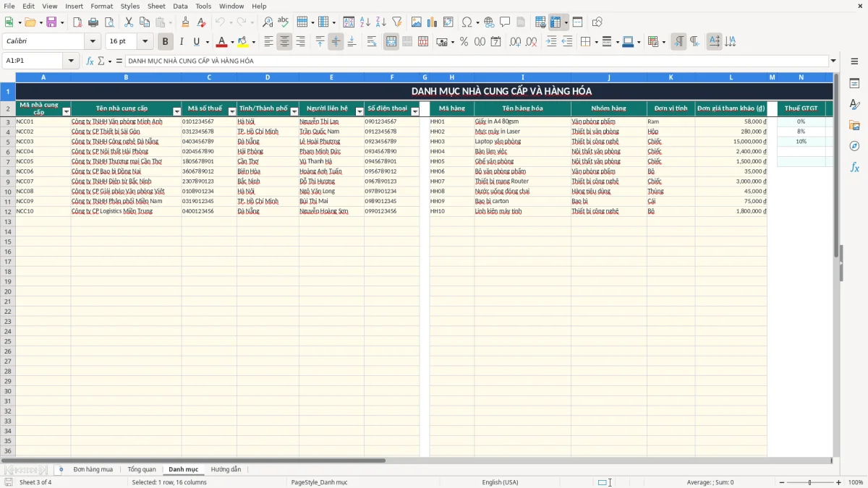Viewport: 868px width, 488px height.
Task: Open the Format menu
Action: point(102,6)
